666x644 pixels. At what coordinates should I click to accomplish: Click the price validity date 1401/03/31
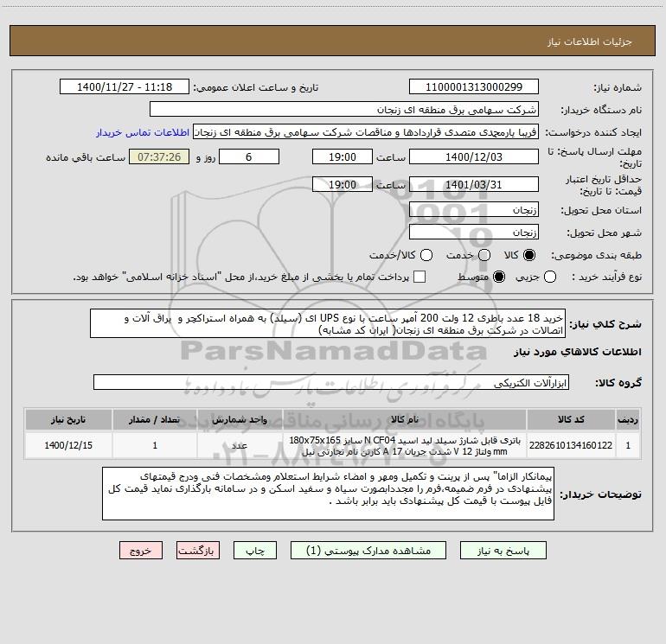474,185
